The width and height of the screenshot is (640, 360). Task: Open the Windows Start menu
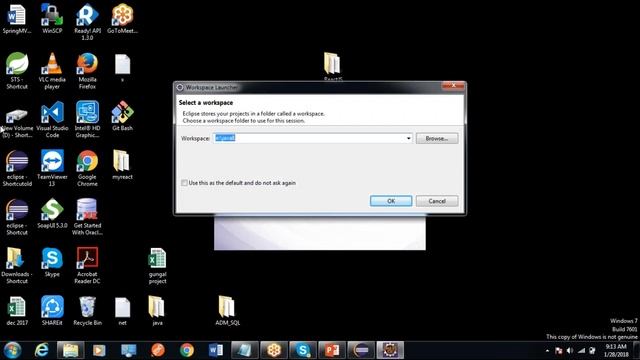12,350
